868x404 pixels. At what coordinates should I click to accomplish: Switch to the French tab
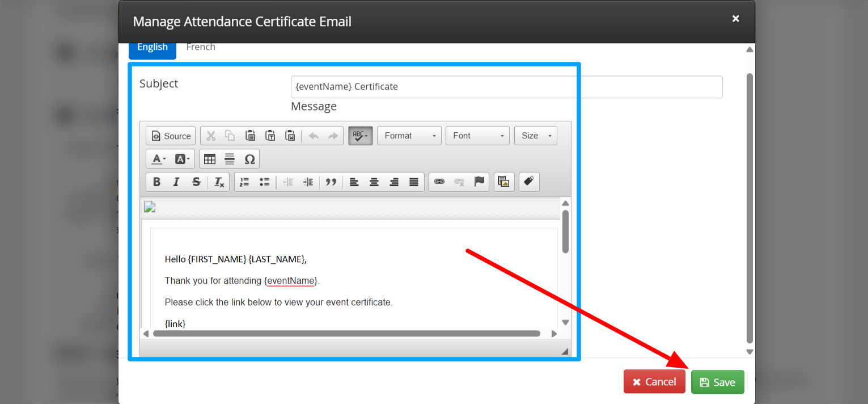coord(201,47)
